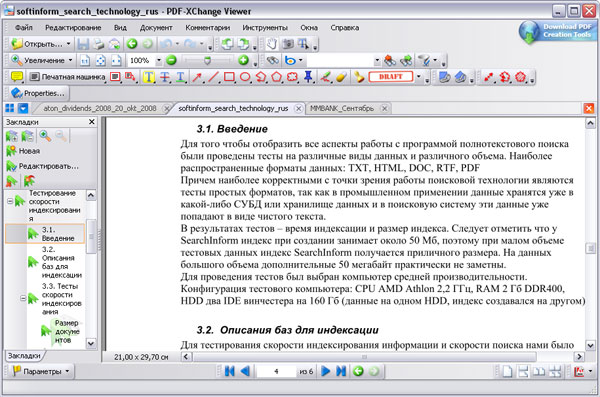Open the document tab list dropdown
The width and height of the screenshot is (600, 397).
click(23, 108)
